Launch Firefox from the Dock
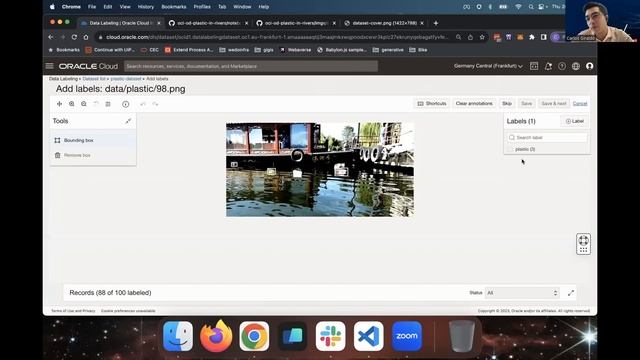Screen dimensions: 640x360 [216, 336]
